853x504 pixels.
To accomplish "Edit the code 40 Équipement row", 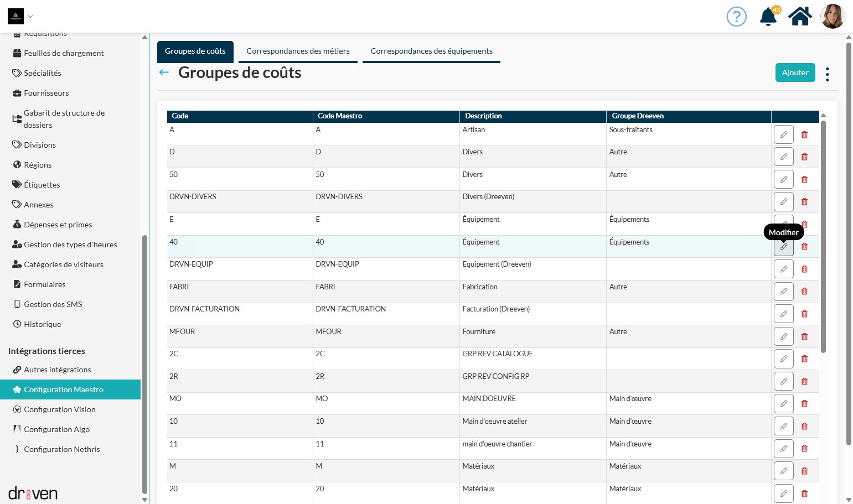I will [783, 247].
